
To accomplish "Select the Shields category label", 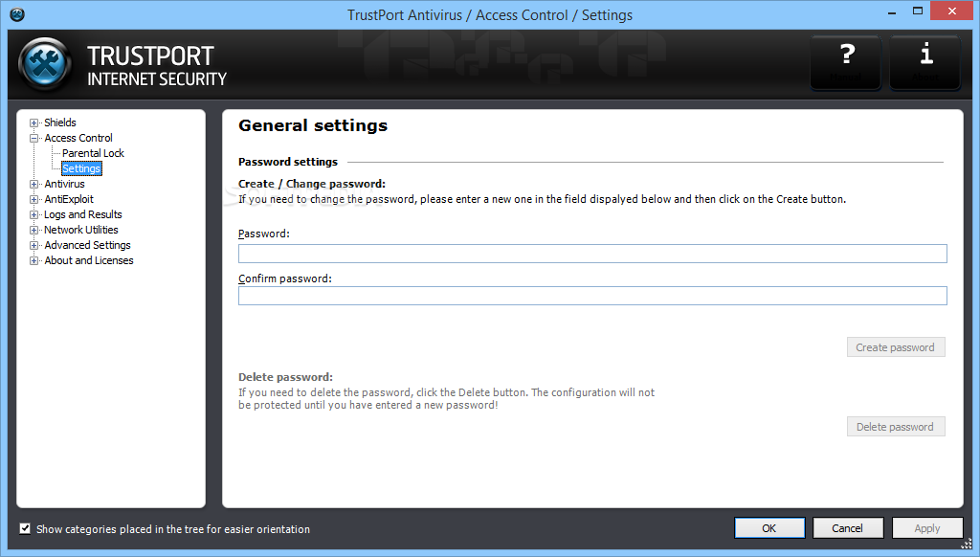I will click(60, 123).
